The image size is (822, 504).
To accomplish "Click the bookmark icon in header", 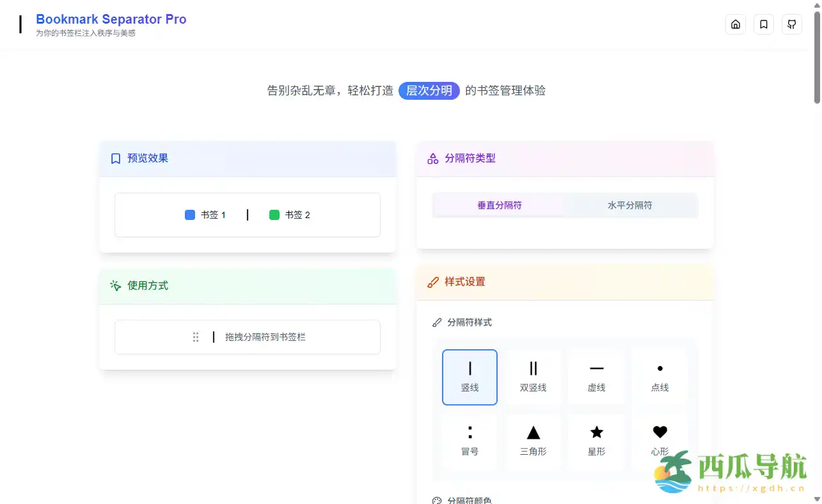I will pyautogui.click(x=763, y=24).
